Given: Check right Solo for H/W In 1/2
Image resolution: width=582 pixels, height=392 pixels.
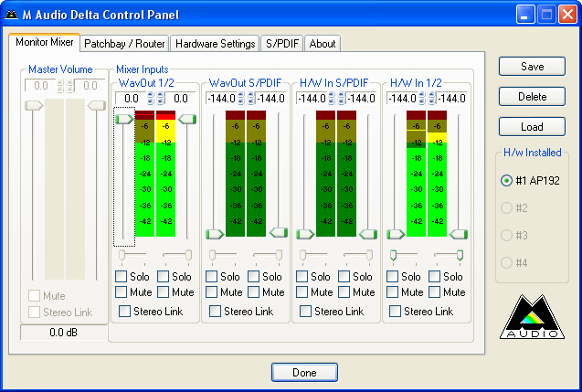Looking at the screenshot, I should tap(435, 277).
